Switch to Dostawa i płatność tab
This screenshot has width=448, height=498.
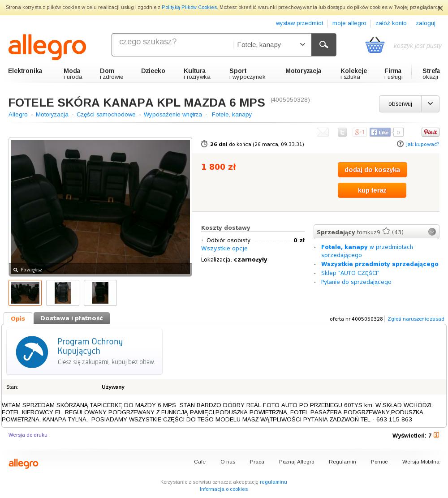72,318
